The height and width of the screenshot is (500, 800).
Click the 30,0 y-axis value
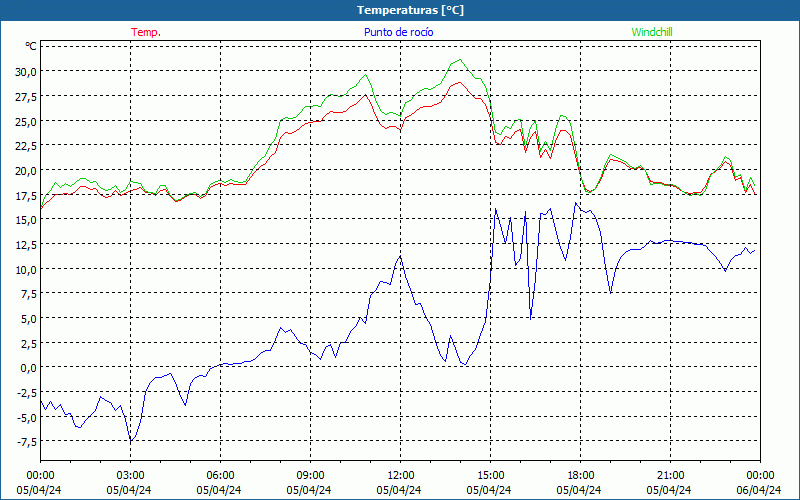pos(26,71)
